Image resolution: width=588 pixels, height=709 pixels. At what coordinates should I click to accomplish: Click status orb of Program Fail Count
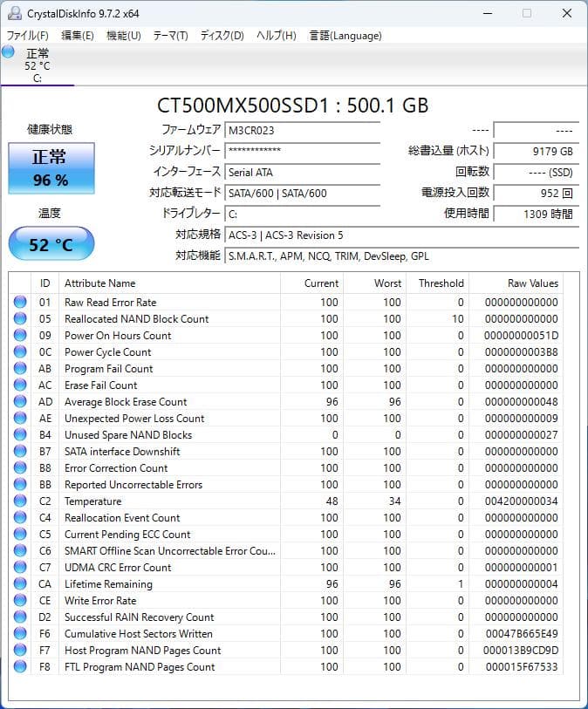pos(20,369)
